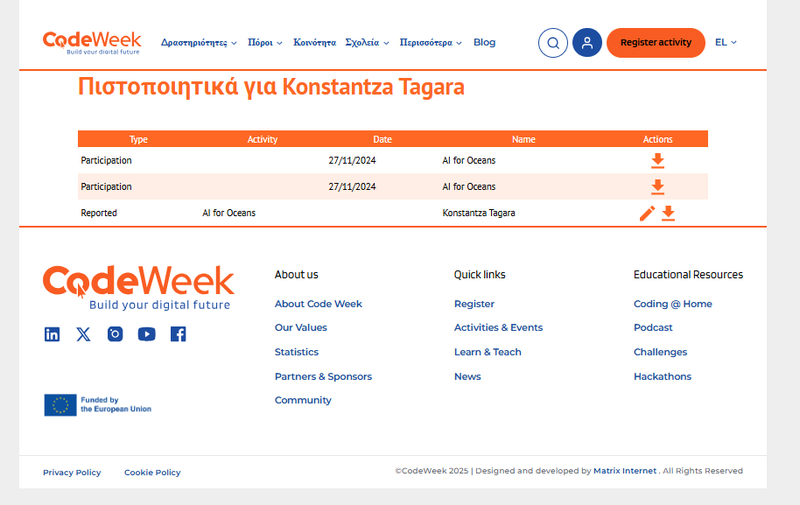This screenshot has height=505, width=800.
Task: Open the Instagram social icon
Action: tap(115, 334)
